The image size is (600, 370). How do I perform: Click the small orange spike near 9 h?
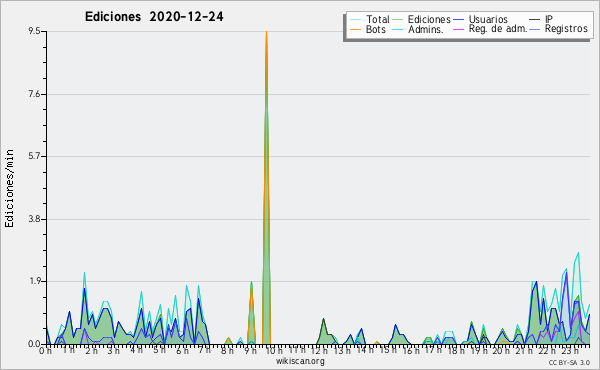click(251, 314)
